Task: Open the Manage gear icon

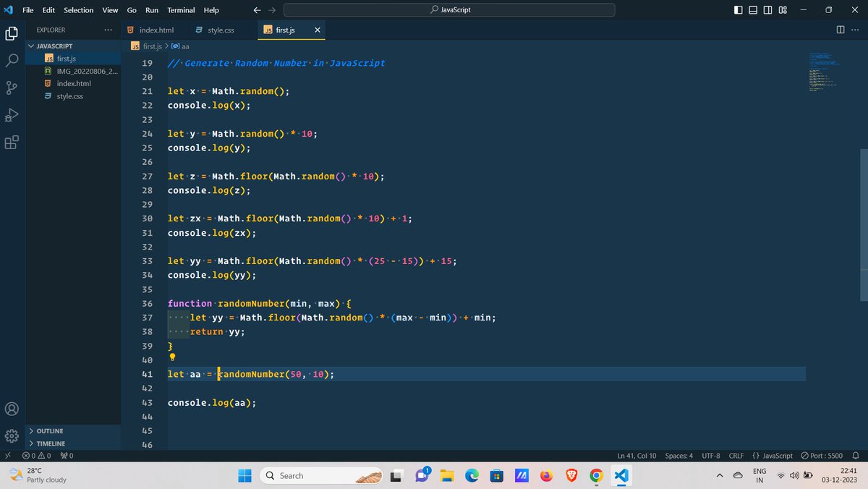Action: point(12,435)
